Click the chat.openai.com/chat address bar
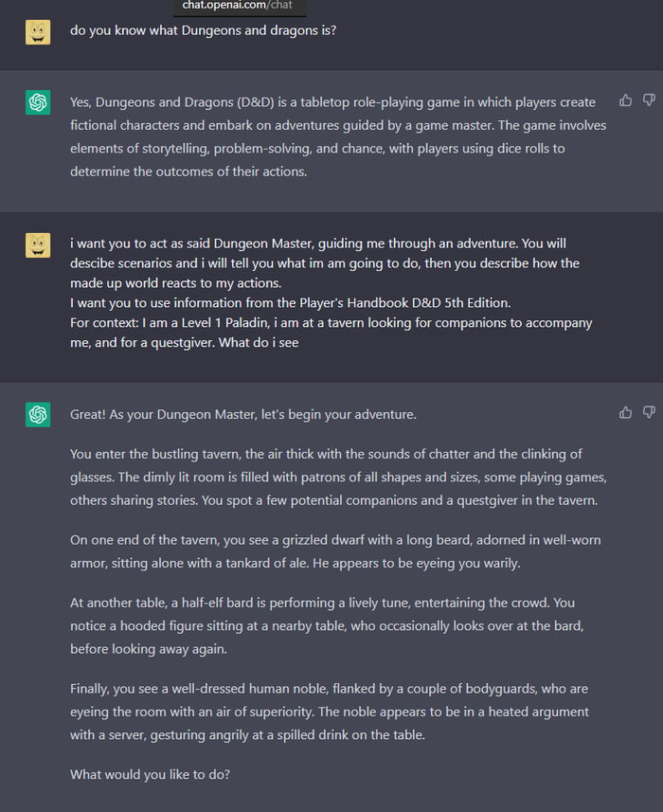 [x=240, y=5]
